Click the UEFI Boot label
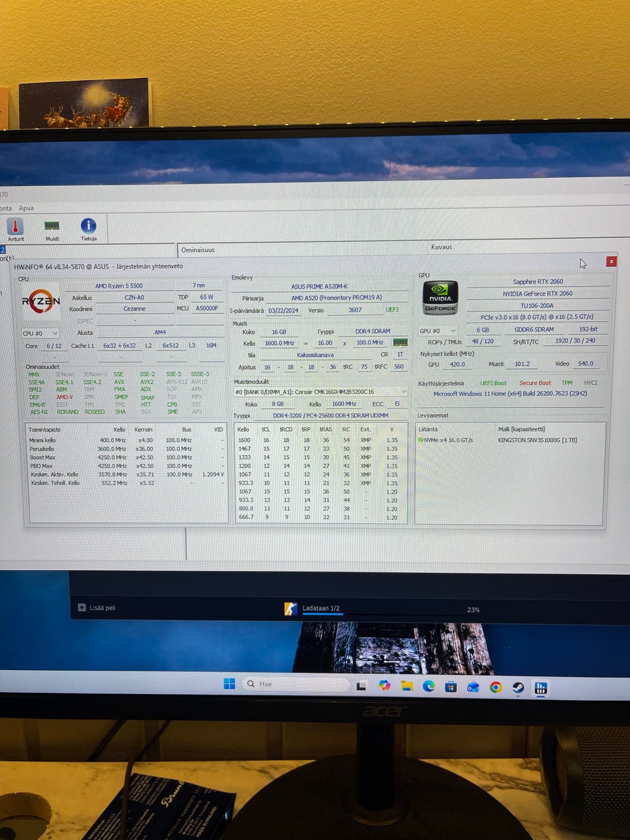This screenshot has width=630, height=840. [x=493, y=383]
